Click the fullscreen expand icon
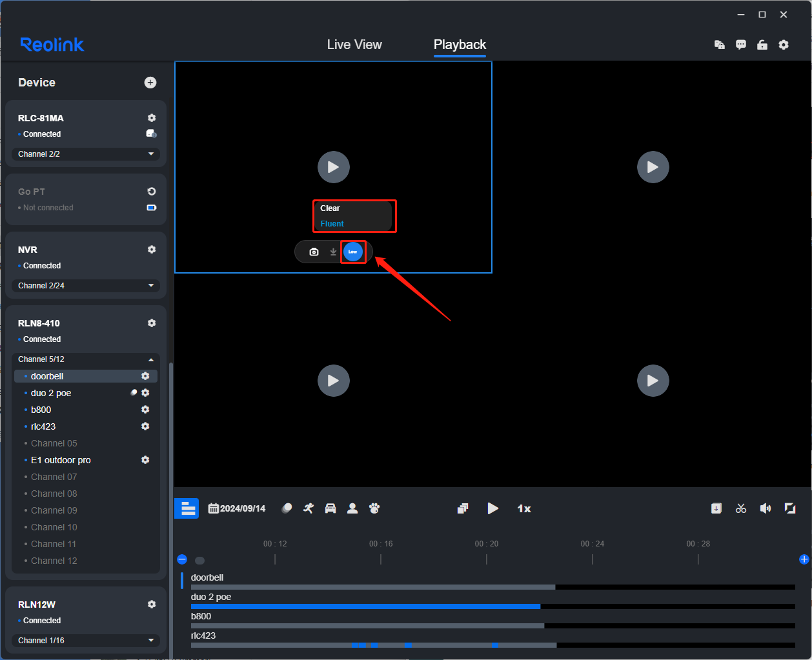812x660 pixels. (x=790, y=508)
